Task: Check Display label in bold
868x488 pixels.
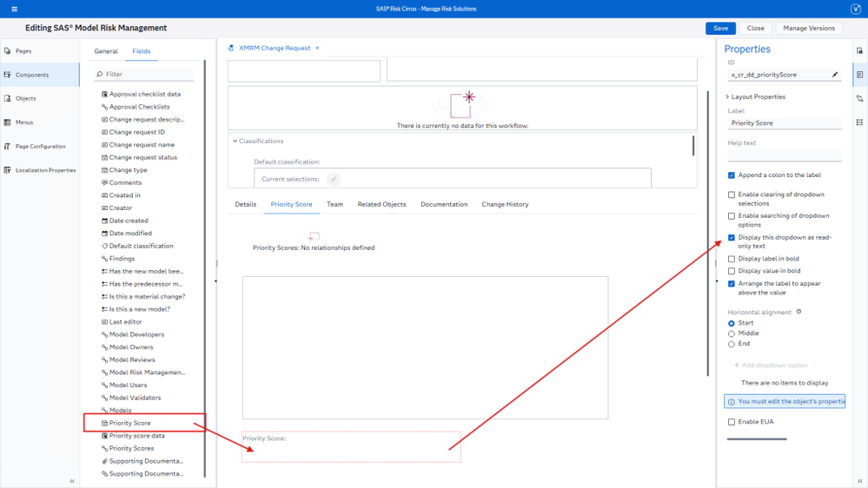Action: click(732, 259)
